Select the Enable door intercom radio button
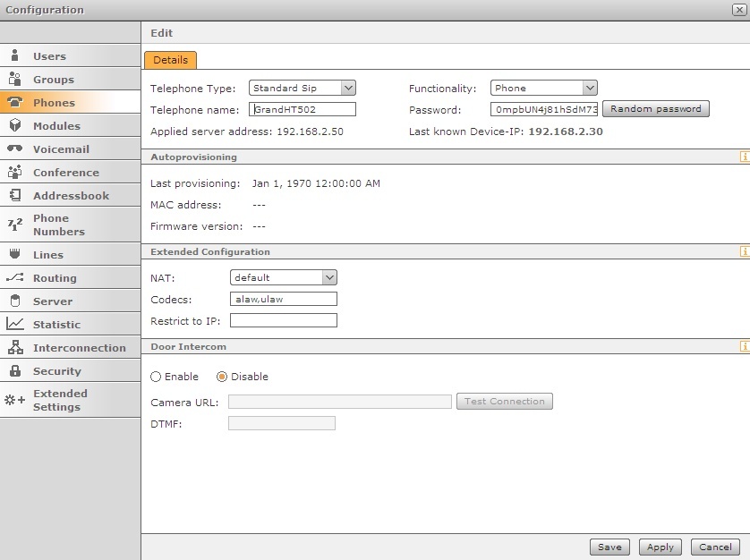This screenshot has width=750, height=560. [x=156, y=377]
